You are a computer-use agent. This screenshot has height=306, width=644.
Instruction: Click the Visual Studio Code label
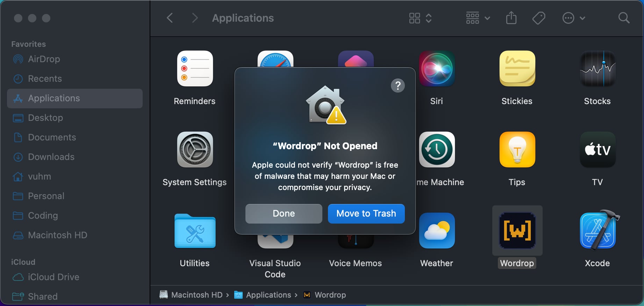[x=275, y=269]
